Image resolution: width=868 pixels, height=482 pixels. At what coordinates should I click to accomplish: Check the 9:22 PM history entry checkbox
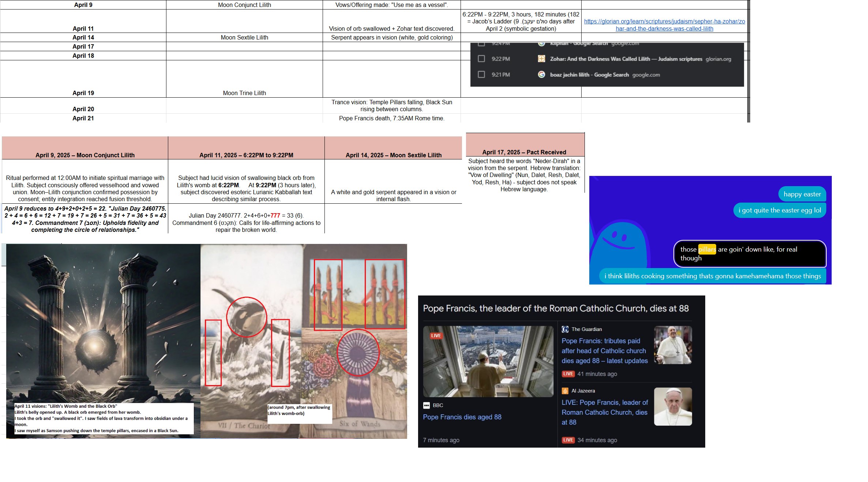coord(481,59)
